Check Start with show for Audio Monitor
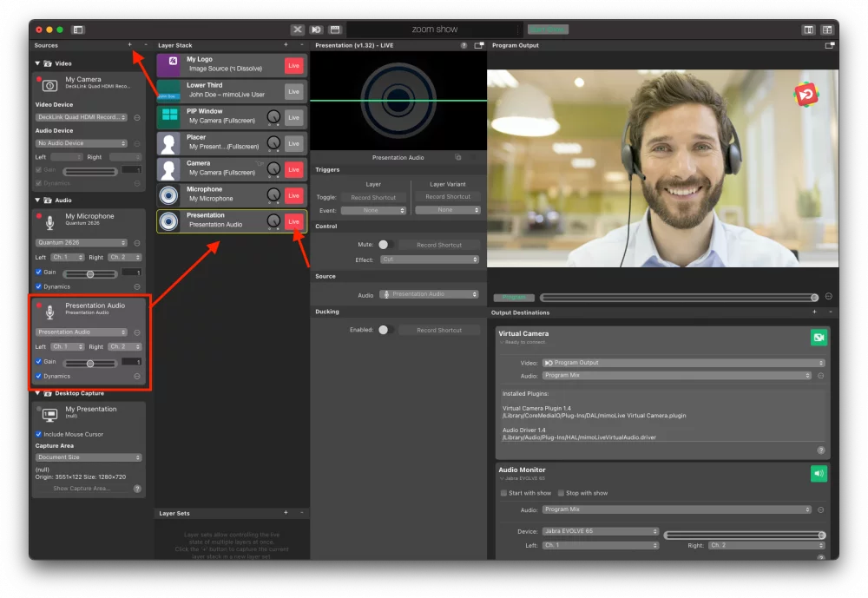The image size is (868, 598). (x=503, y=493)
